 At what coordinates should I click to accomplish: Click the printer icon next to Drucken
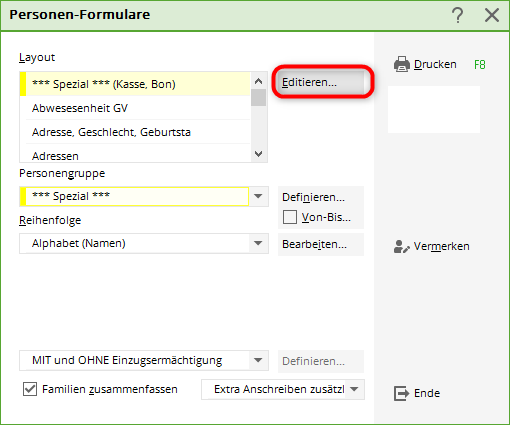pos(402,64)
